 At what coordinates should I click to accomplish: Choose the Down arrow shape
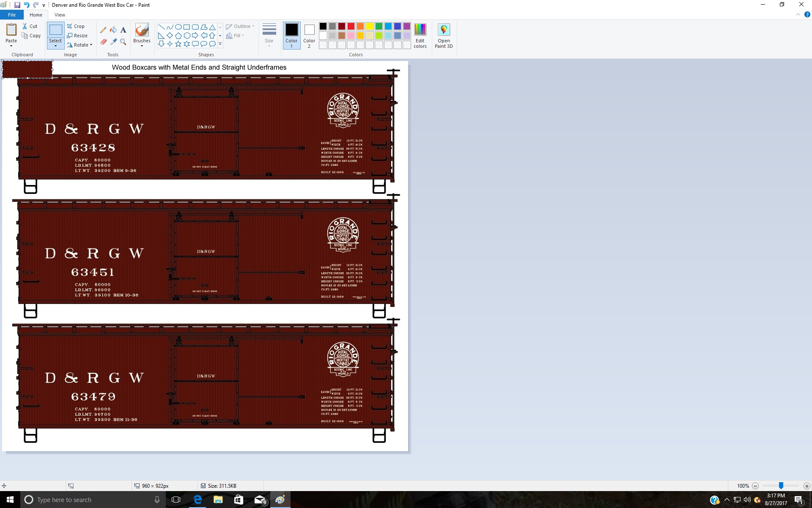point(161,44)
